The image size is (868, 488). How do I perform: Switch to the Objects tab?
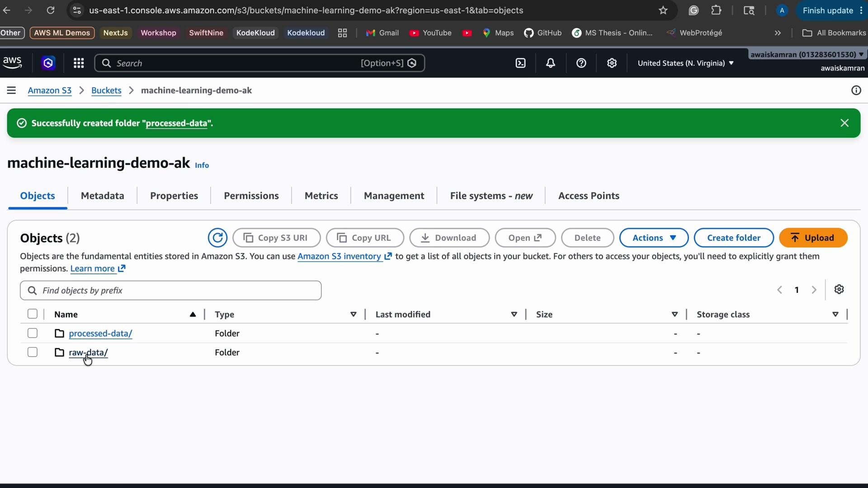(x=38, y=196)
